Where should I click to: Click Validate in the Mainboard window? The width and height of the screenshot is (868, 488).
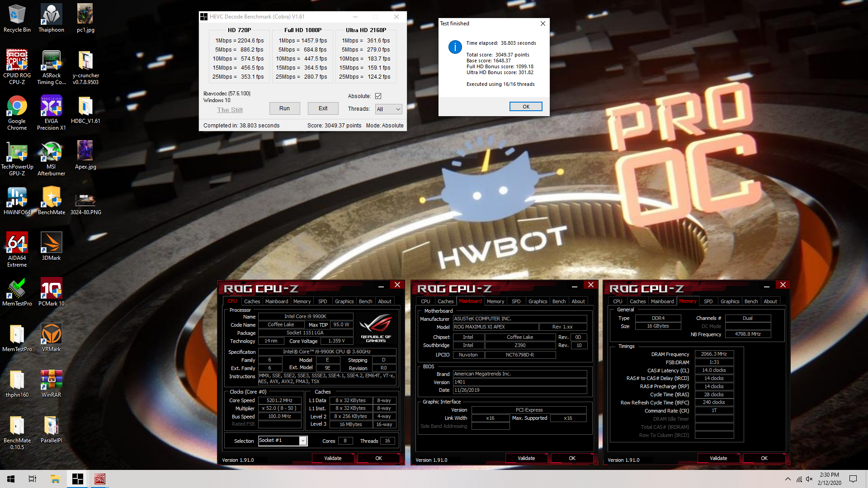pos(526,458)
